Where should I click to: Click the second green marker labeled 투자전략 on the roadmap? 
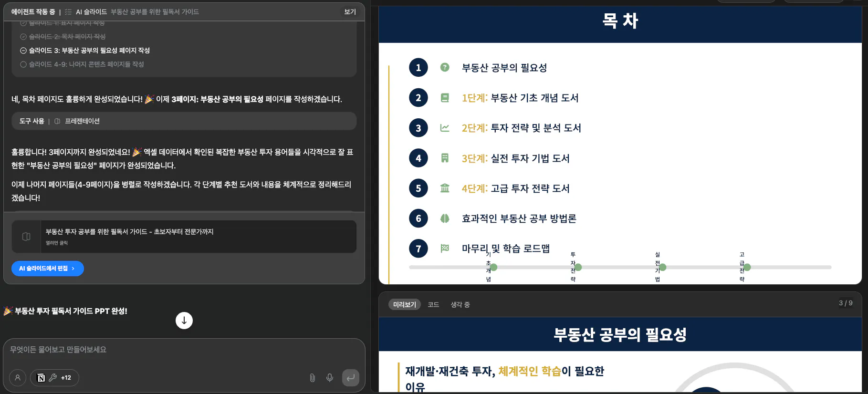point(578,267)
